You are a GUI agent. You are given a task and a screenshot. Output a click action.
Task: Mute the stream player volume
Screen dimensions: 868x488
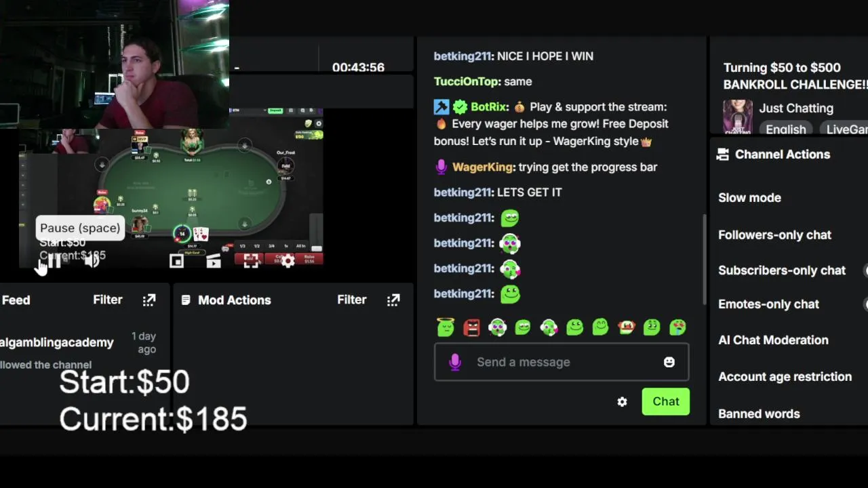pyautogui.click(x=92, y=262)
